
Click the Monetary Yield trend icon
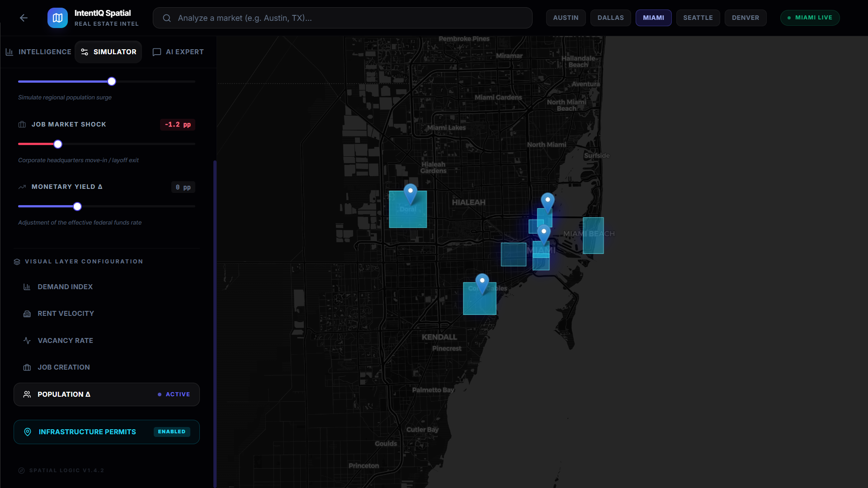(x=22, y=187)
